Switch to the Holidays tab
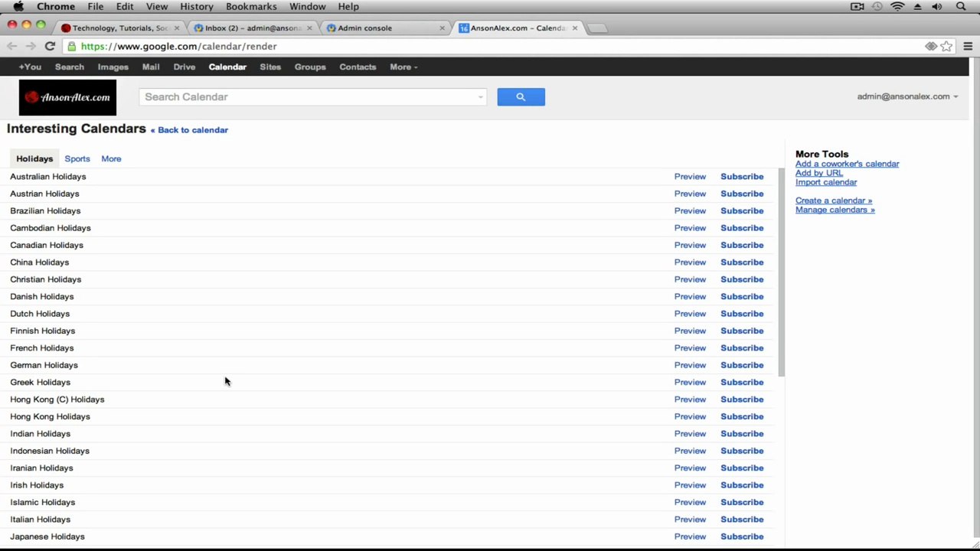Viewport: 980px width, 551px height. 34,158
